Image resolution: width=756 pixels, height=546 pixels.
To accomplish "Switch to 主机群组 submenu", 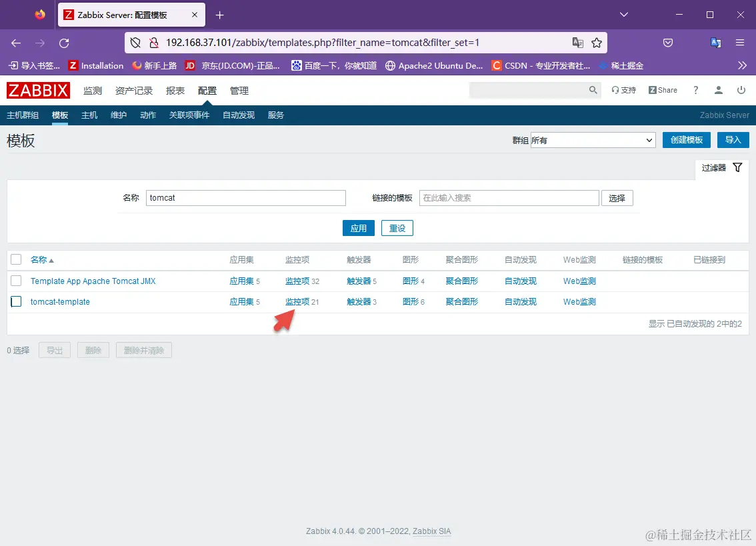I will 23,115.
